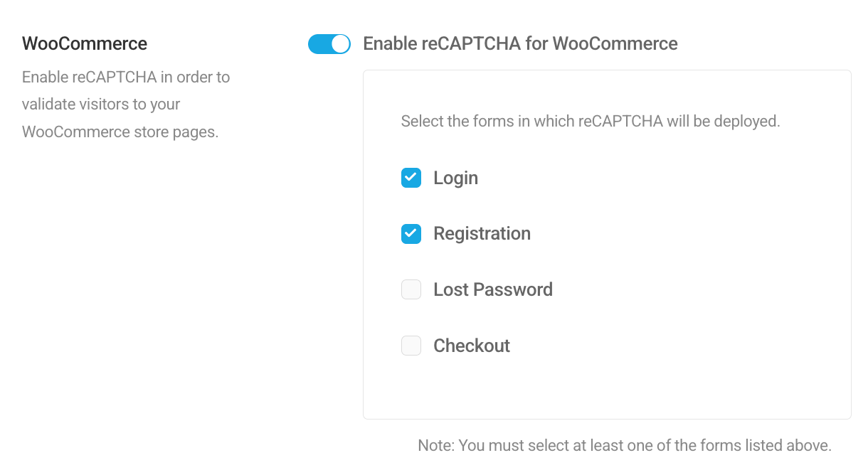
Task: Click the Login checkbox label
Action: tap(455, 178)
